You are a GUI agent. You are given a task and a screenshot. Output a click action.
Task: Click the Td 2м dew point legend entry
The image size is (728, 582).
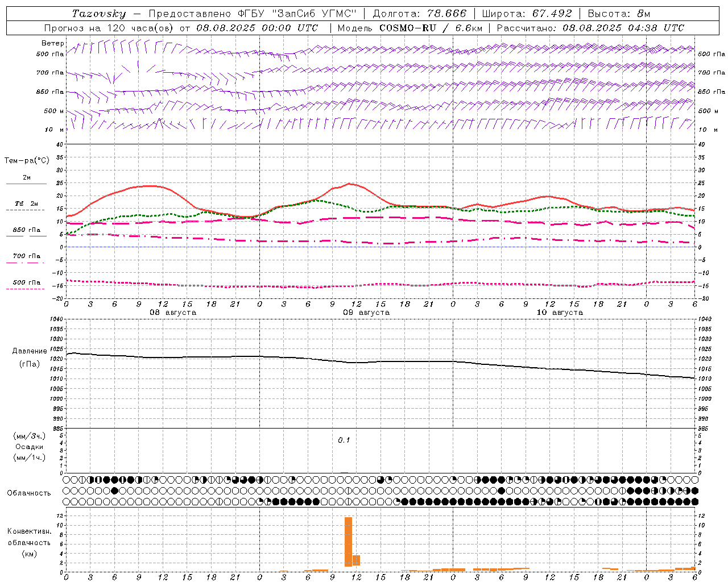[x=27, y=203]
